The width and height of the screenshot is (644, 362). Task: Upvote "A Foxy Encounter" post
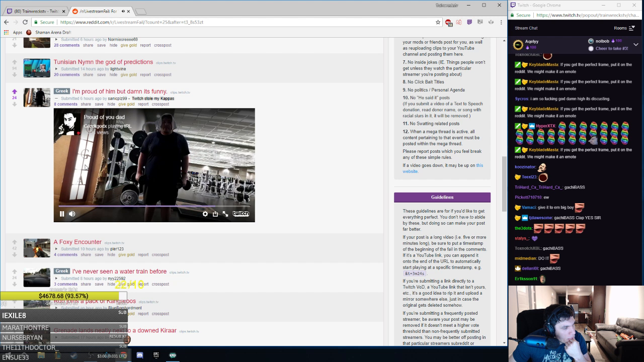click(x=15, y=242)
